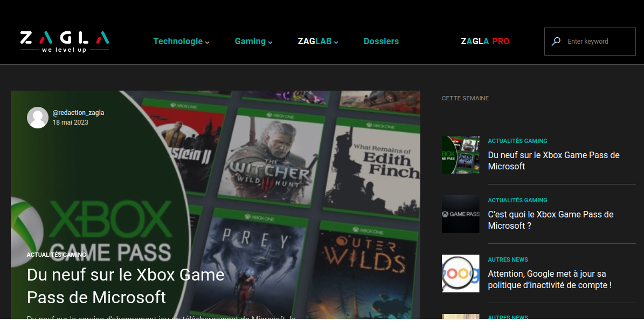This screenshot has width=644, height=321.
Task: Click ACTUALITÉS GAMING tag above C'est quoi article
Action: [x=517, y=200]
